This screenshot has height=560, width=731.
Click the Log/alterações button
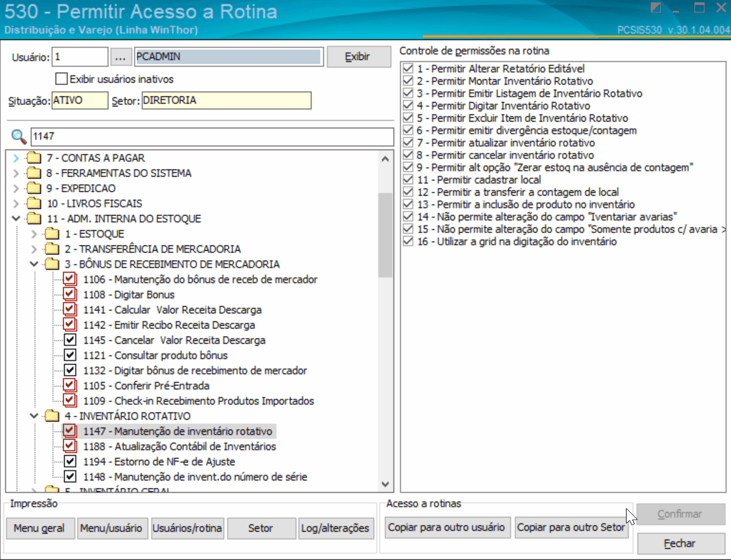335,528
